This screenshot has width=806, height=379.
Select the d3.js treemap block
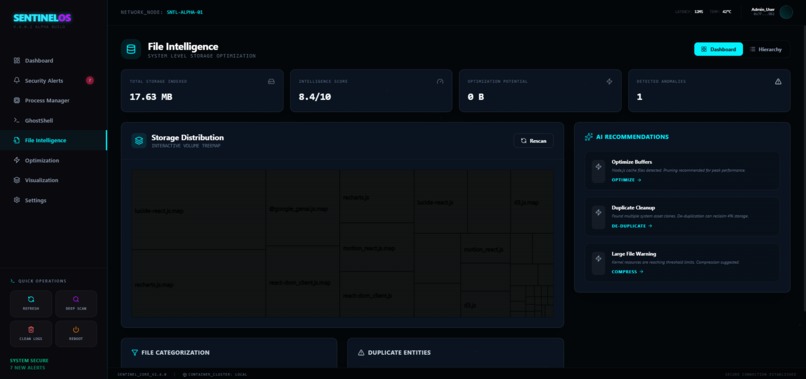pyautogui.click(x=485, y=305)
